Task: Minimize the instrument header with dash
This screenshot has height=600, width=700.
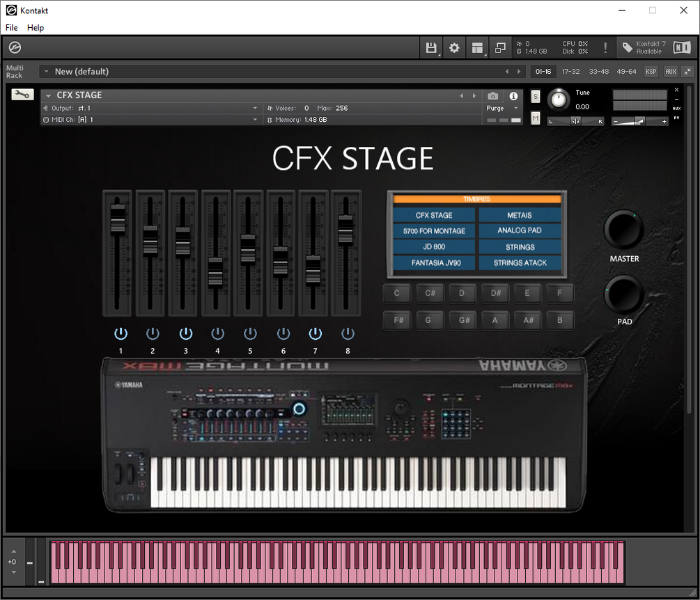Action: pos(676,99)
